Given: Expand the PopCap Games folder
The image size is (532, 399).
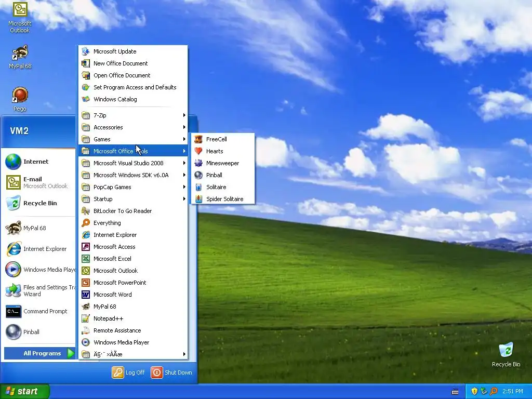Looking at the screenshot, I should tap(133, 187).
